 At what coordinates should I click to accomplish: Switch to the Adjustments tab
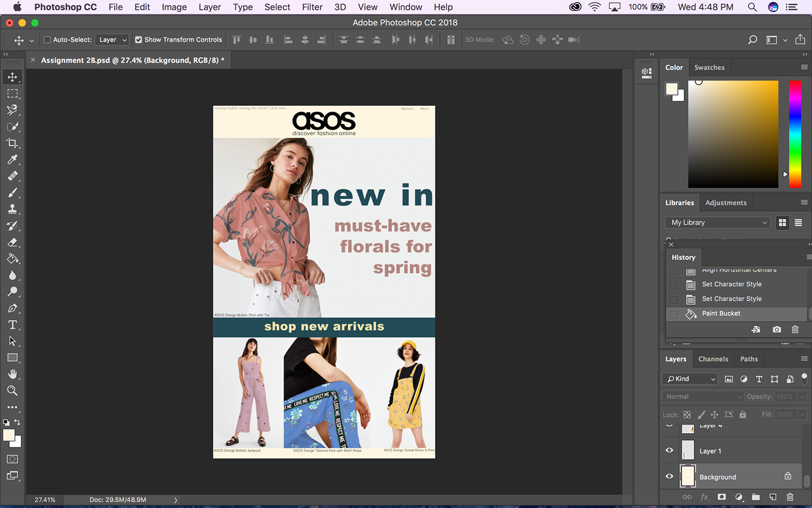click(x=726, y=203)
